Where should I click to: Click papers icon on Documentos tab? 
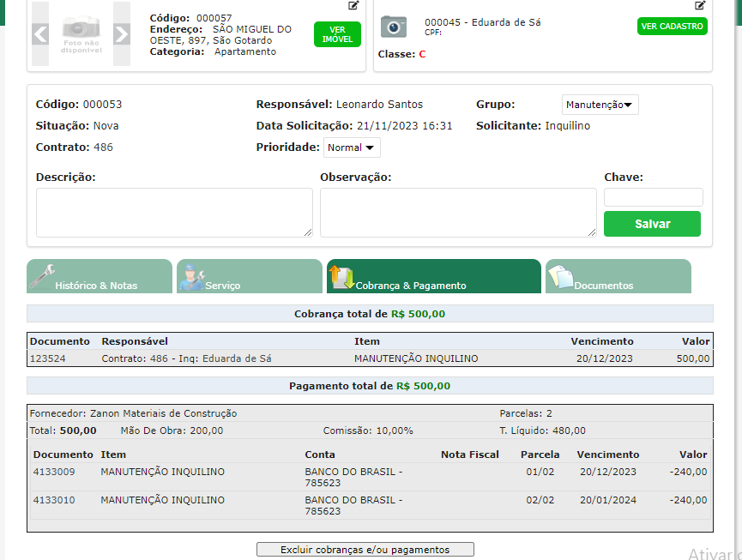pos(561,277)
